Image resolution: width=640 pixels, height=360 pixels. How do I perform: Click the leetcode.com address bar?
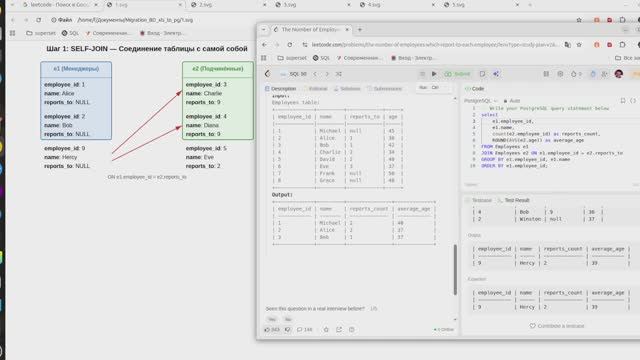[435, 44]
